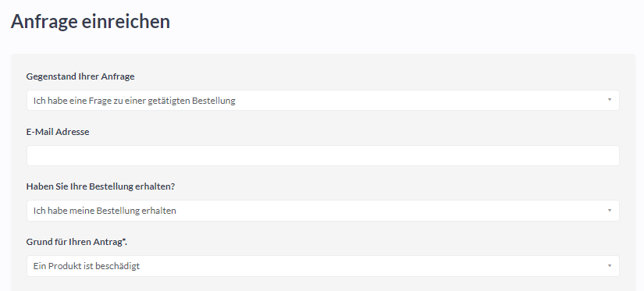Viewport: 644px width, 291px height.
Task: Click the asterisk after 'Antrag' label
Action: [x=123, y=240]
